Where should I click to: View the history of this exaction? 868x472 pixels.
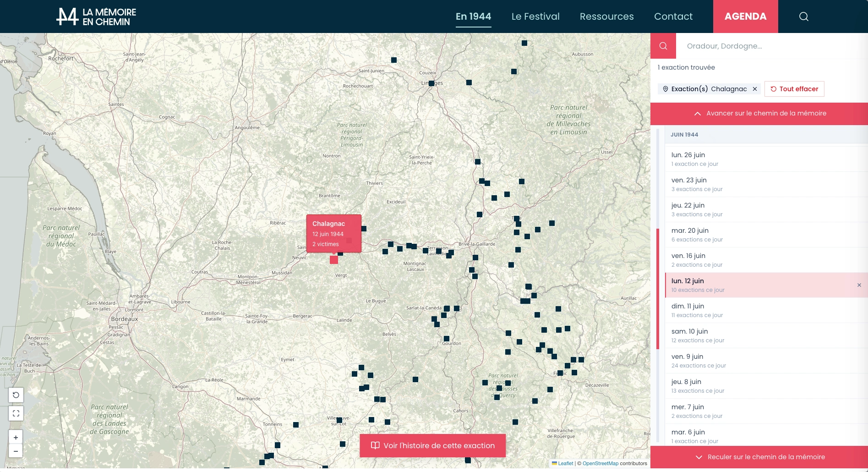433,445
